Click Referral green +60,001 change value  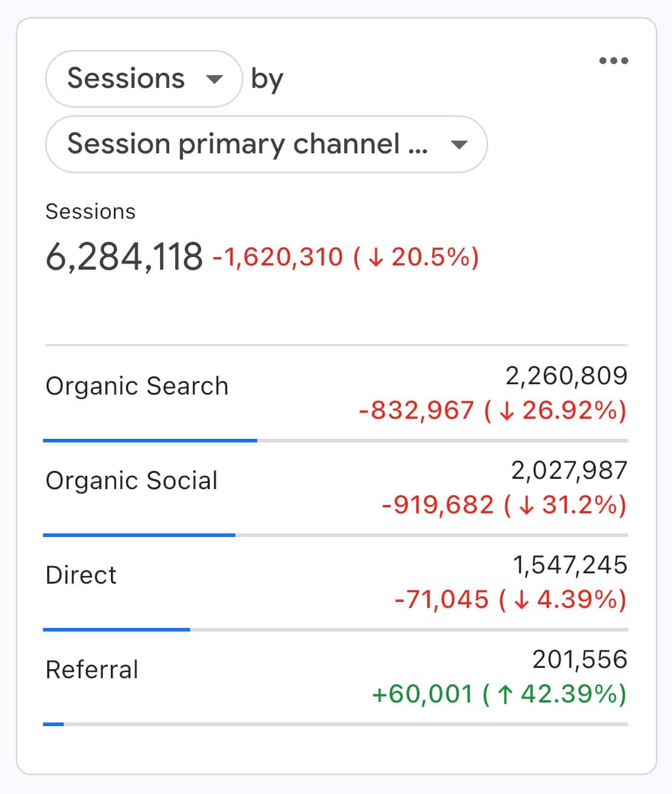422,694
